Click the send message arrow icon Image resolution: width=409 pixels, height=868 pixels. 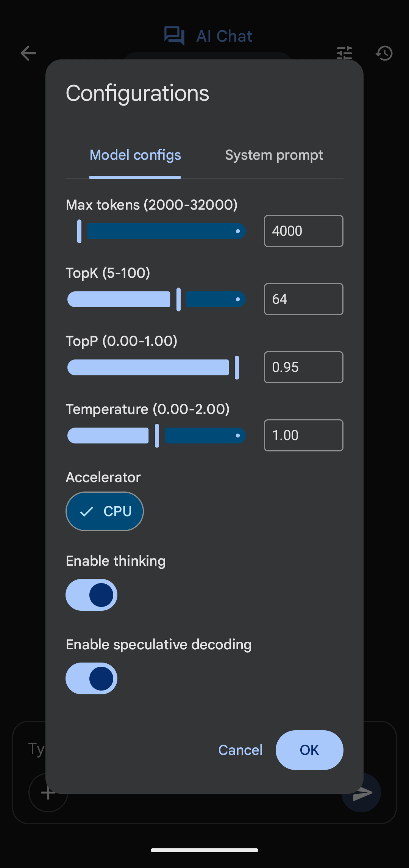click(361, 792)
